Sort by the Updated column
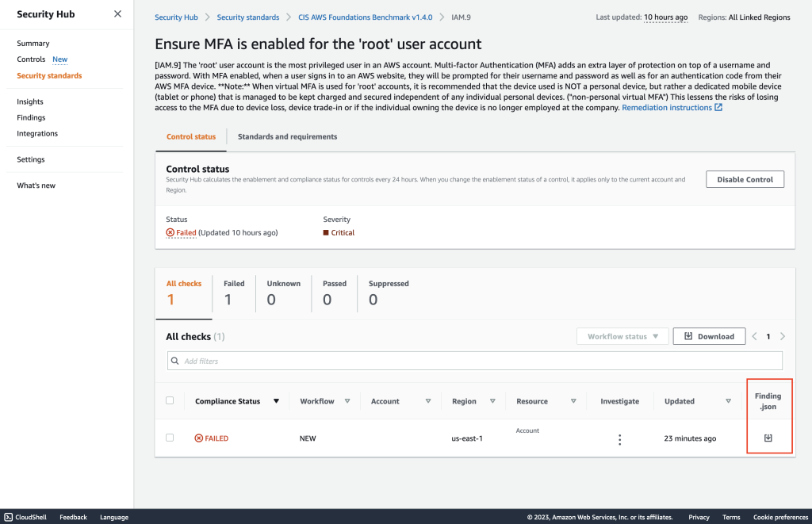The height and width of the screenshot is (524, 812). click(x=728, y=401)
